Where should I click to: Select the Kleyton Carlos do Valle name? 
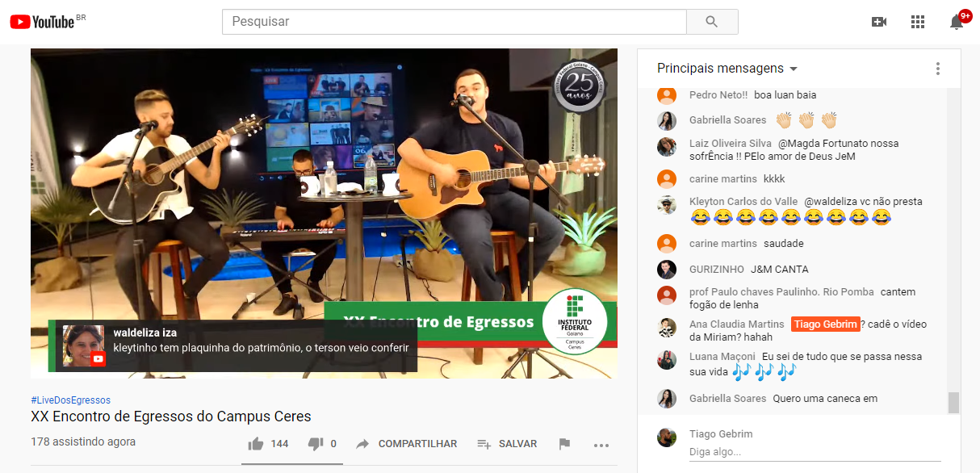tap(743, 202)
